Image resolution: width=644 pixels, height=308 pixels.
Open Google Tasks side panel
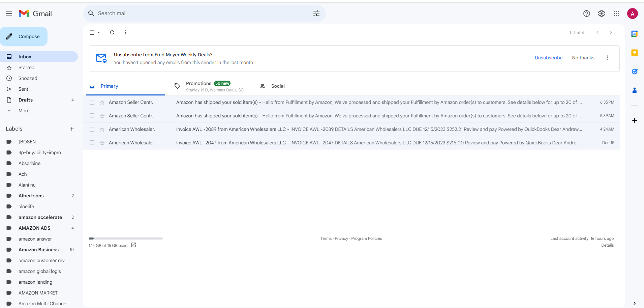click(x=635, y=72)
